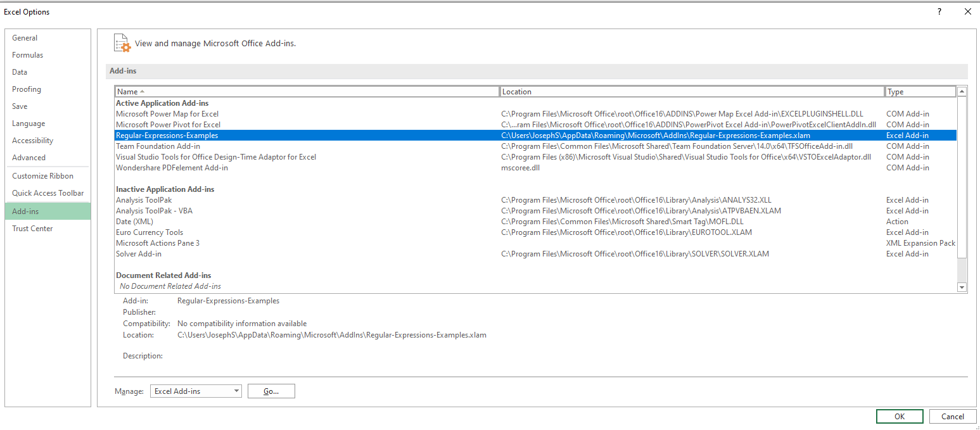Viewport: 980px width, 430px height.
Task: Click the EUROTOOL.XLAM location path
Action: (627, 232)
